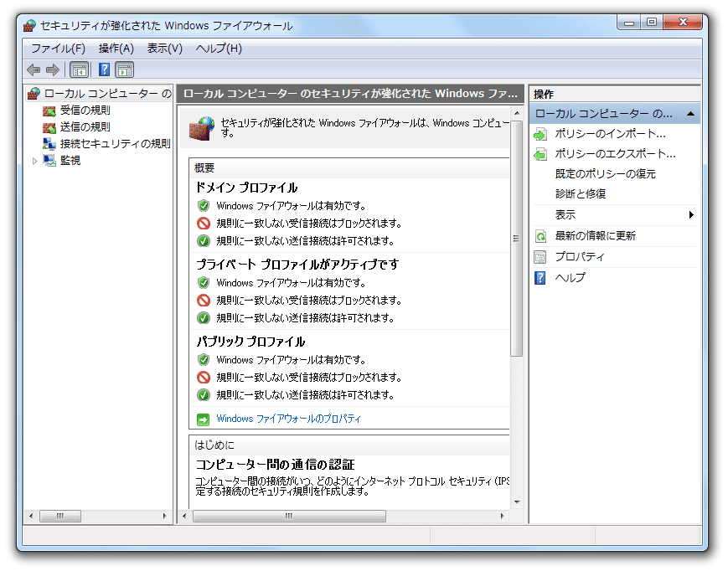Toggle the console tree pane toolbar icon
The width and height of the screenshot is (728, 571).
79,70
